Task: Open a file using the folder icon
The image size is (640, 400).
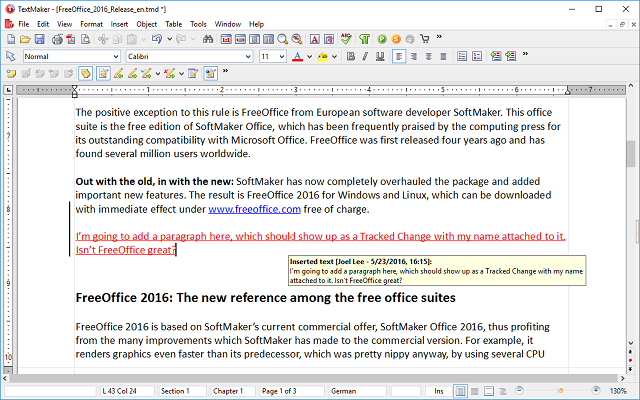Action: click(25, 39)
